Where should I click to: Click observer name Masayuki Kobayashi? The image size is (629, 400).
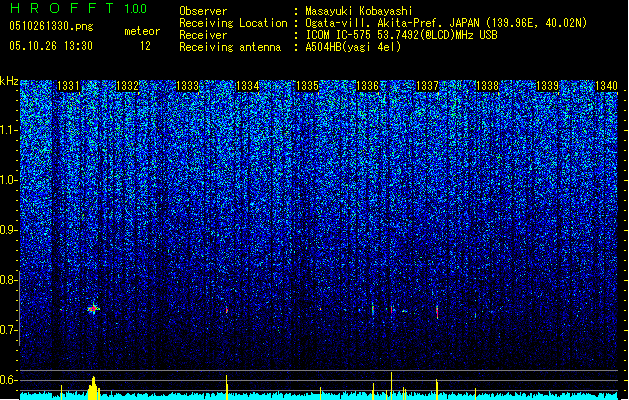(x=359, y=11)
